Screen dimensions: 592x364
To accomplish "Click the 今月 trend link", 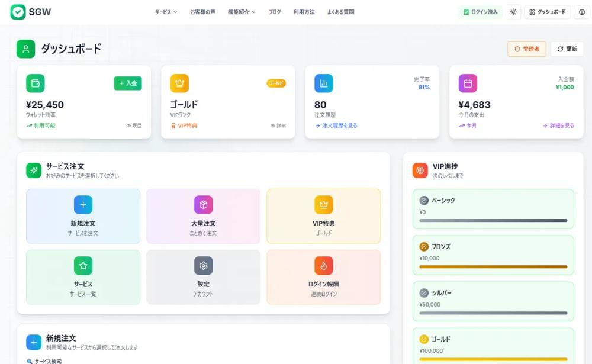I will pos(468,125).
